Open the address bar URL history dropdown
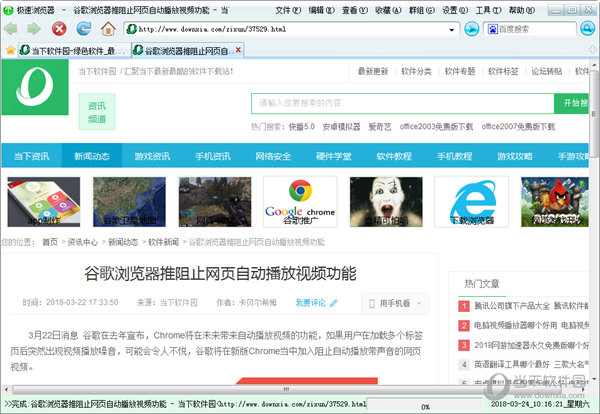Viewport: 600px width, 414px height. pos(452,29)
